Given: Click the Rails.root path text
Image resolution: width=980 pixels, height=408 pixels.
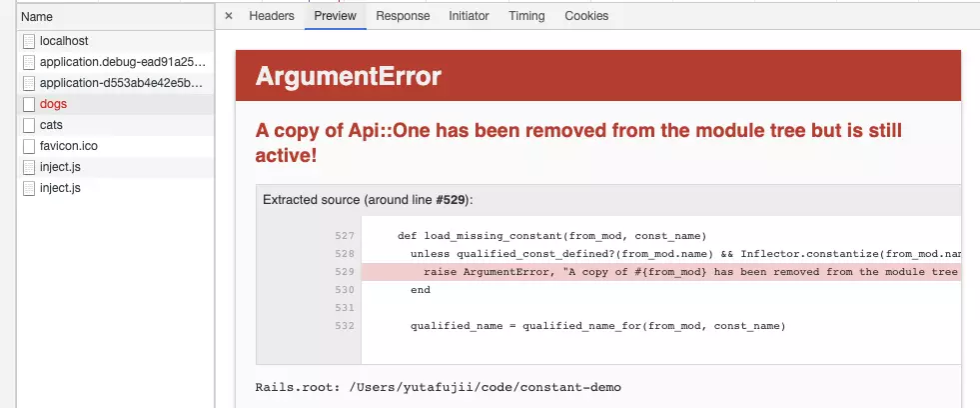Looking at the screenshot, I should coord(439,387).
